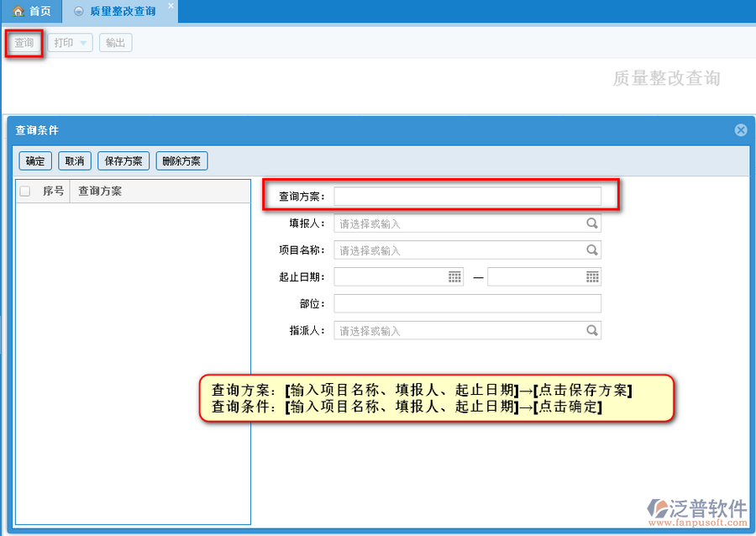Focus the start date field of 起止日期
This screenshot has width=756, height=536.
[399, 276]
